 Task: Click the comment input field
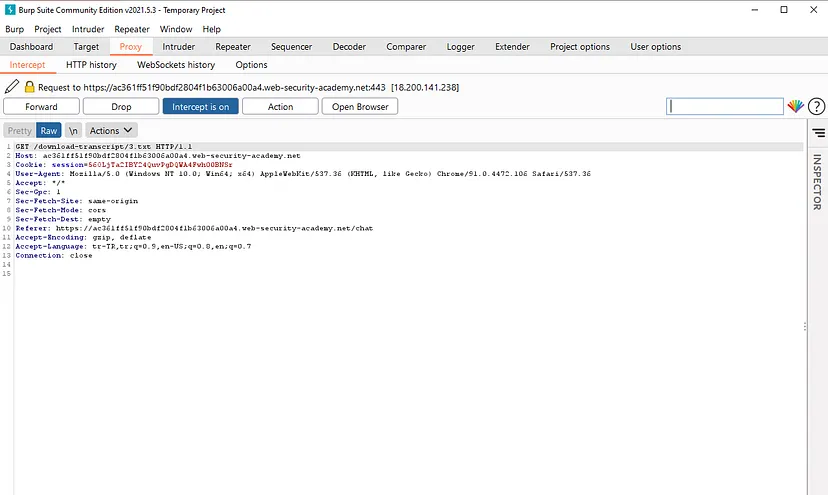pos(724,106)
